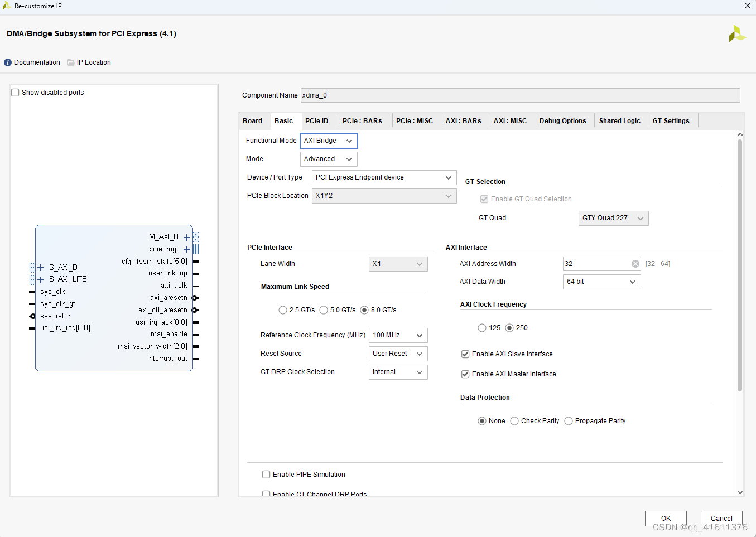Click the msi_vector_width[2:0] port label
This screenshot has height=537, width=756.
point(152,346)
